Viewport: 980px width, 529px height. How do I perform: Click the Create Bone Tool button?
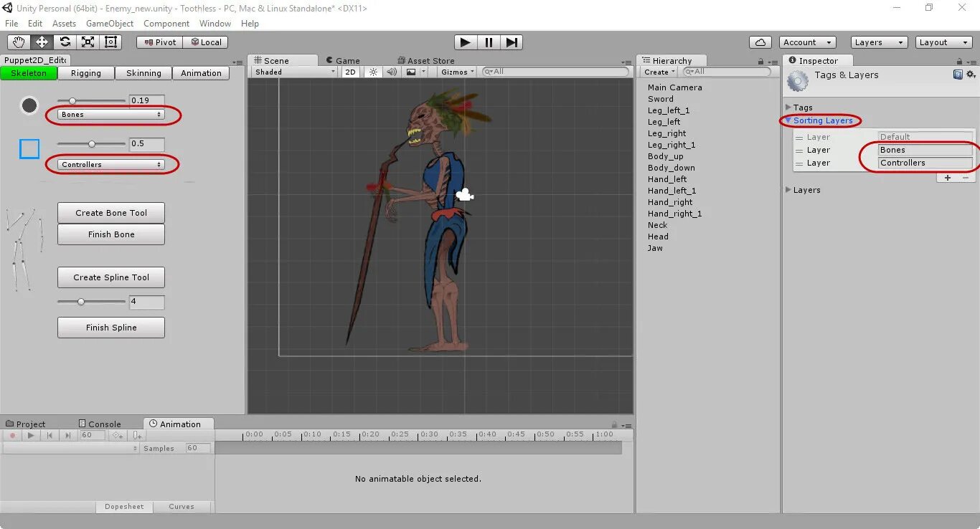(x=111, y=213)
